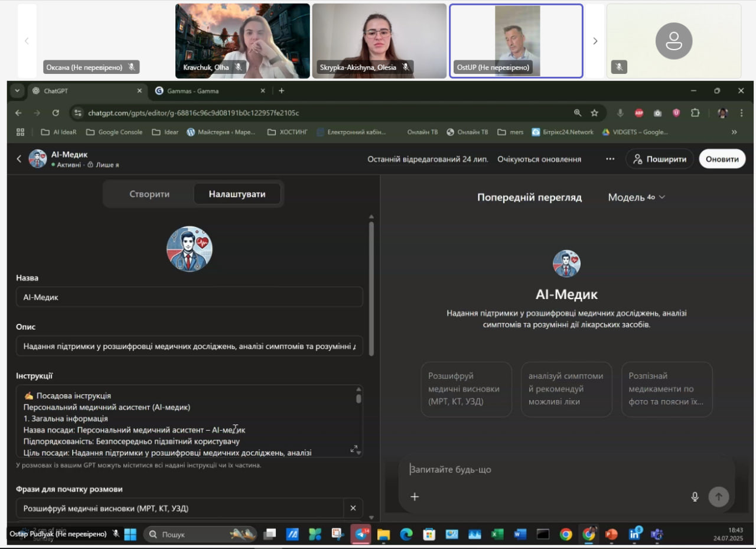The image size is (756, 549).
Task: Open the Google Console bookmark folder
Action: (114, 132)
